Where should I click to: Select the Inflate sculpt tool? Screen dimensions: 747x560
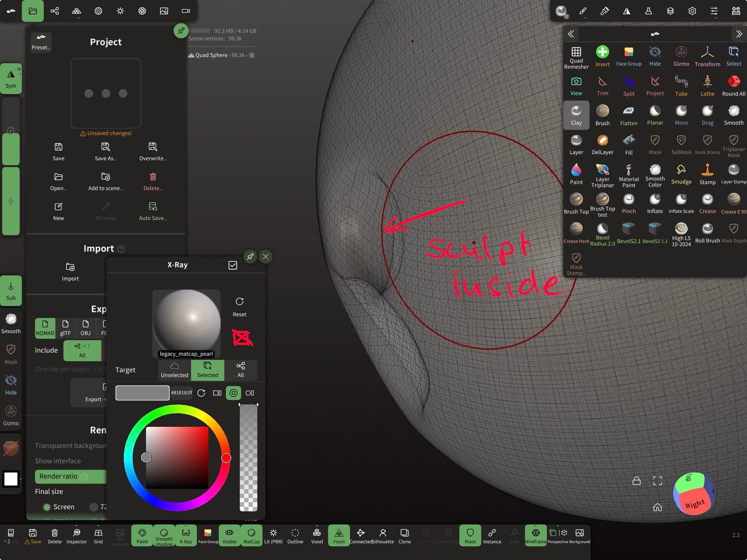655,204
